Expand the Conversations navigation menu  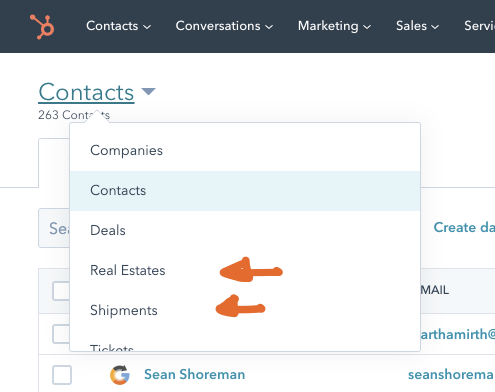click(224, 26)
